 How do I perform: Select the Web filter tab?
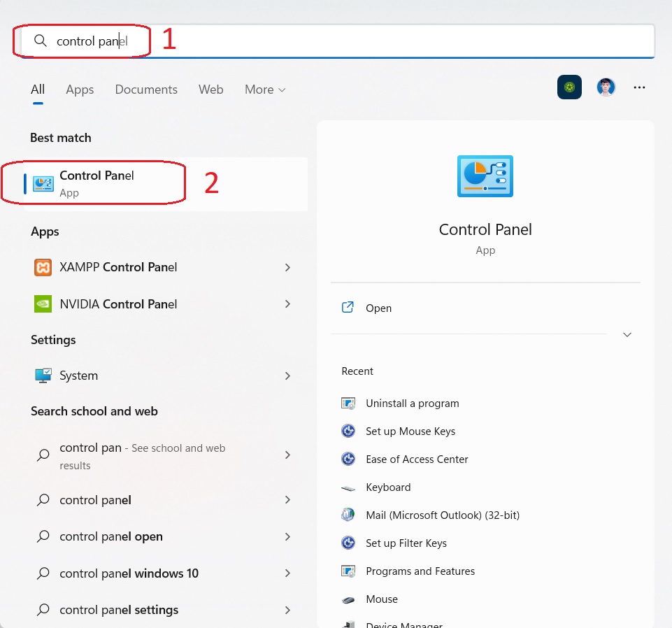point(210,90)
